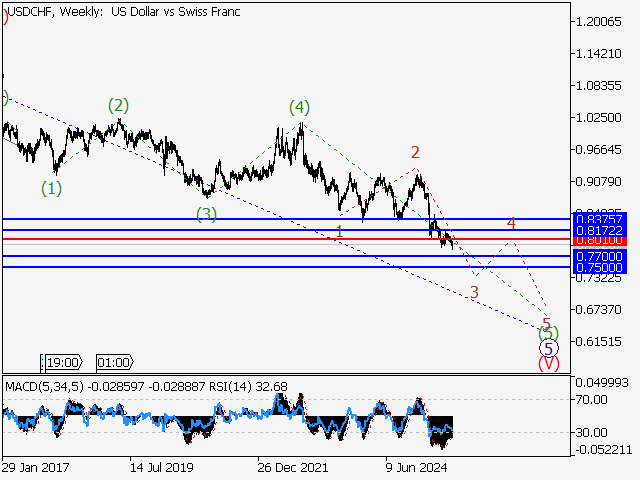Click the red wave 4 forecast label

point(511,223)
